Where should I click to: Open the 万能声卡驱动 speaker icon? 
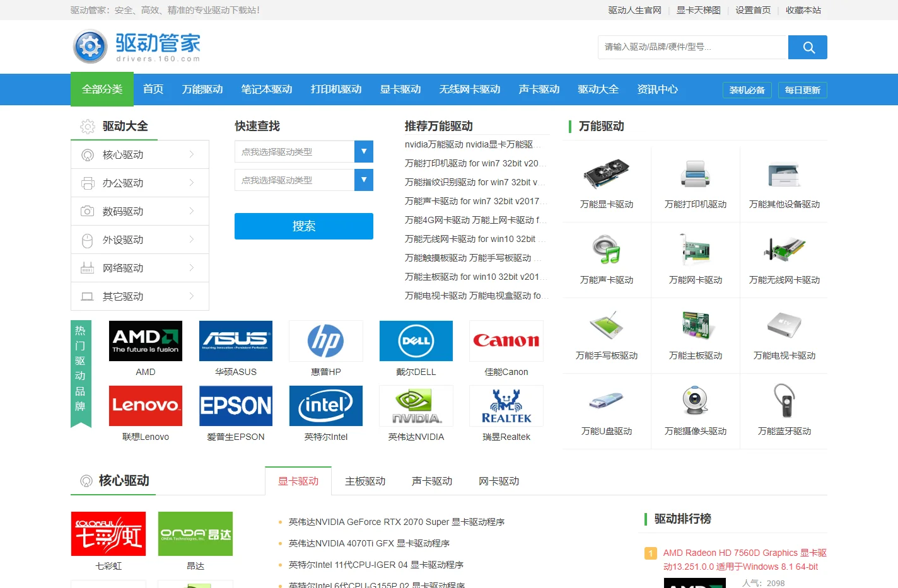[607, 250]
